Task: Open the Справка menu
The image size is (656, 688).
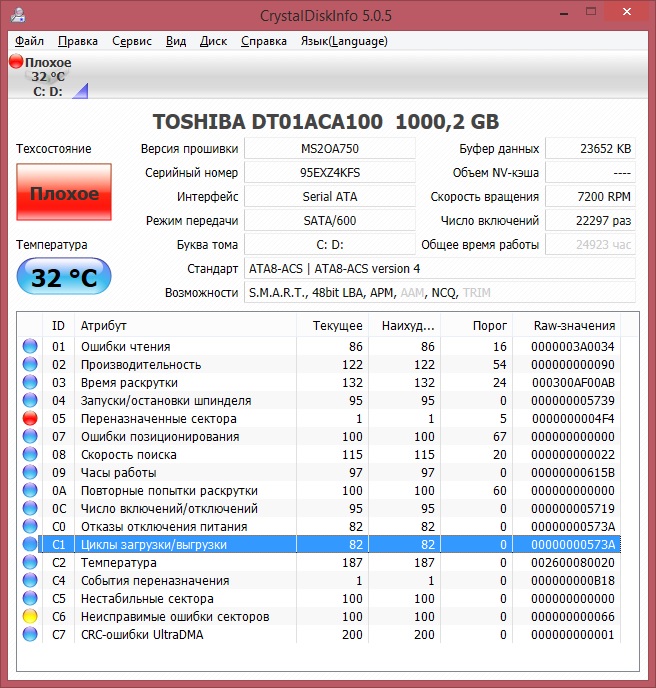Action: click(263, 41)
